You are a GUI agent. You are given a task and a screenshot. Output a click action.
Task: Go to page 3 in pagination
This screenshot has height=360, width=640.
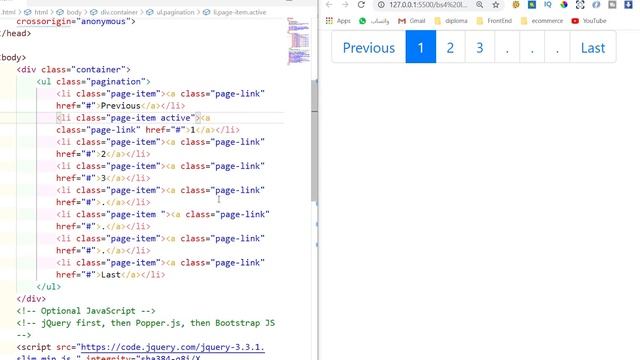(x=480, y=48)
